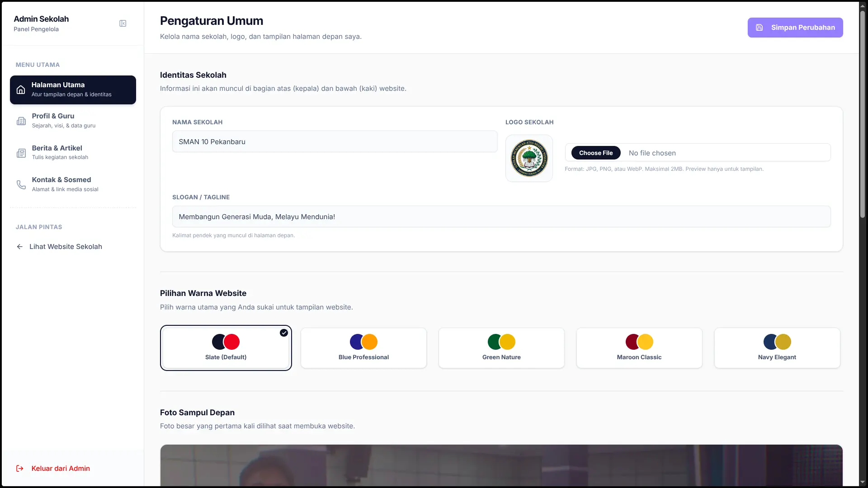Open Profil & Guru menu
This screenshot has width=868, height=488.
click(x=73, y=121)
